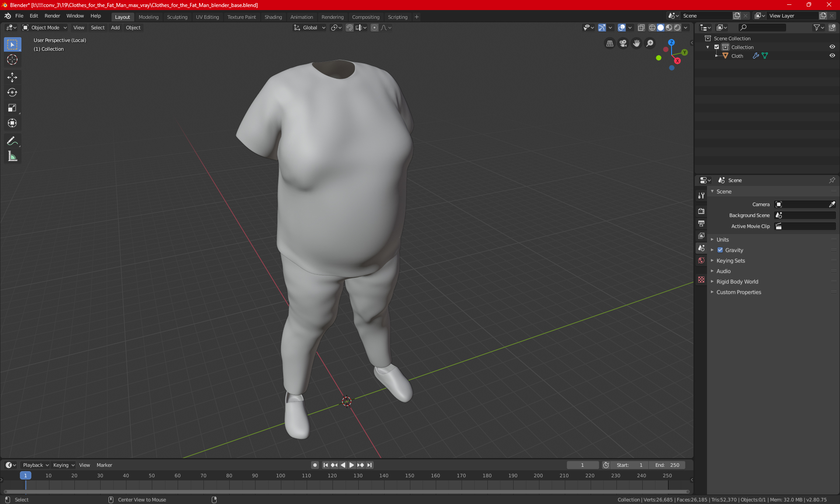Open the pivot point dropdown
Image resolution: width=840 pixels, height=504 pixels.
click(x=336, y=28)
